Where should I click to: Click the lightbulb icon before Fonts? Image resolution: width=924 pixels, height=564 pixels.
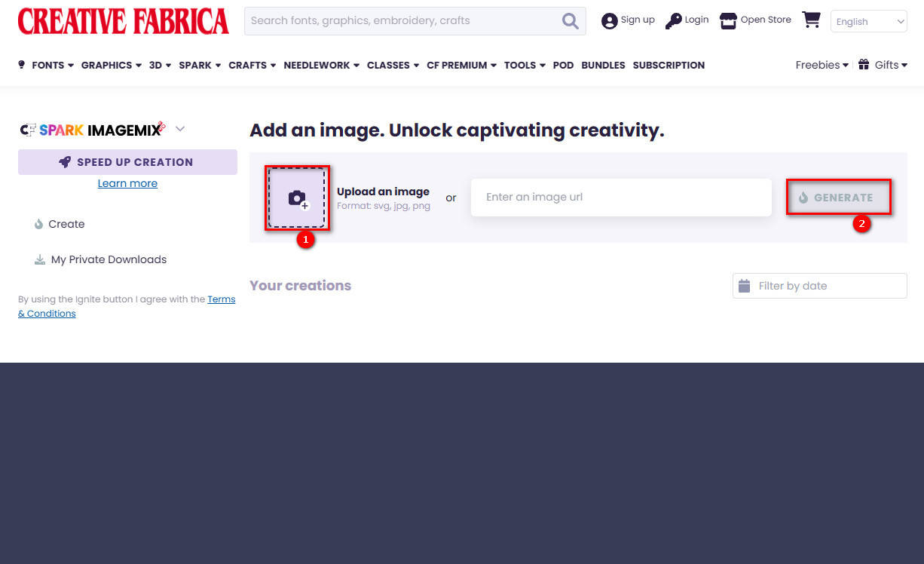tap(22, 65)
